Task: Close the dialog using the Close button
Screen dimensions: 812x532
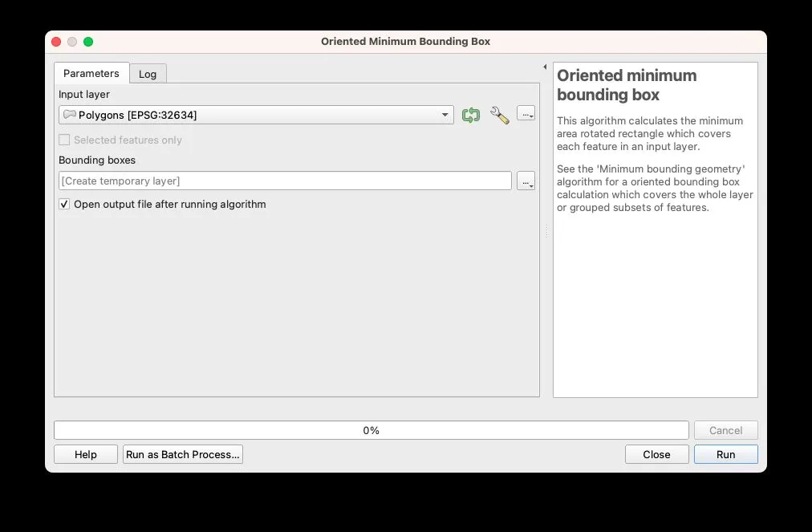Action: (x=656, y=454)
